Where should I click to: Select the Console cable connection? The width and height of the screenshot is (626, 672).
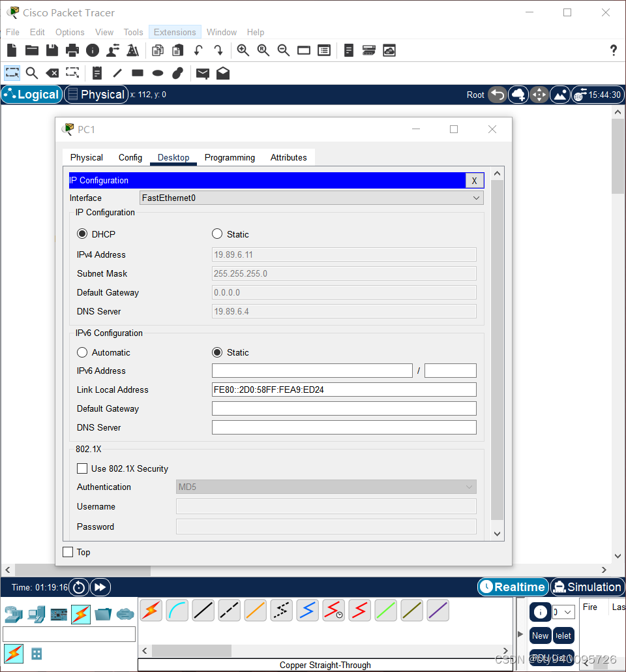point(177,610)
